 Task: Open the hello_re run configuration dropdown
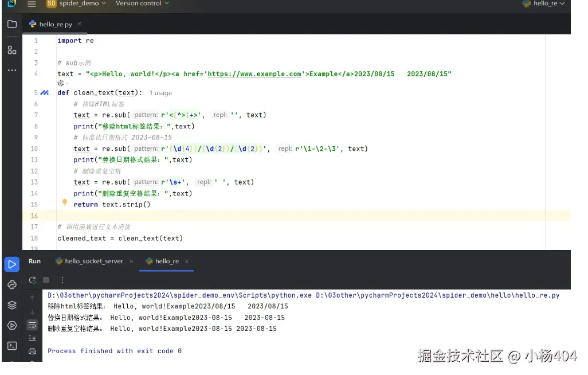point(543,3)
